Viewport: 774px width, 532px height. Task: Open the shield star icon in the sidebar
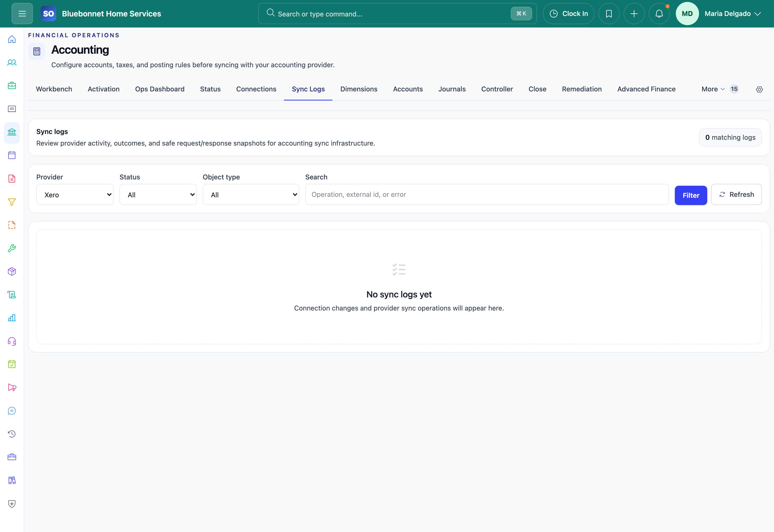coord(12,504)
